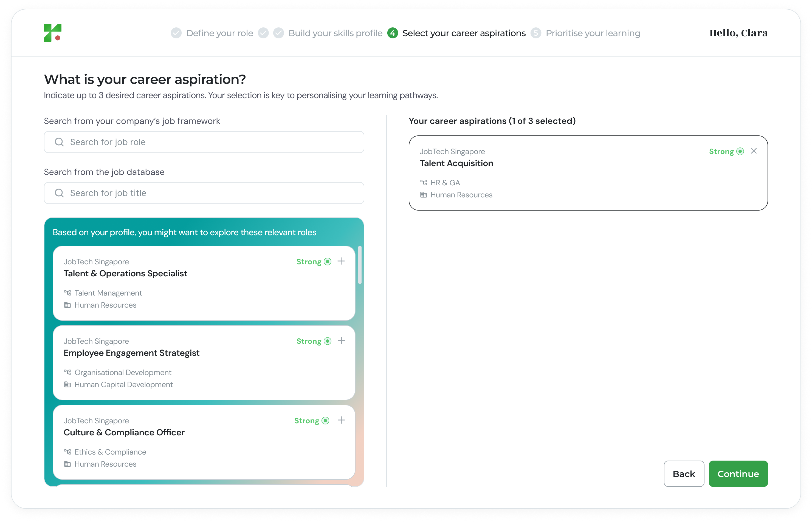This screenshot has width=812, height=522.
Task: Add Talent & Operations Specialist with plus icon
Action: 341,261
